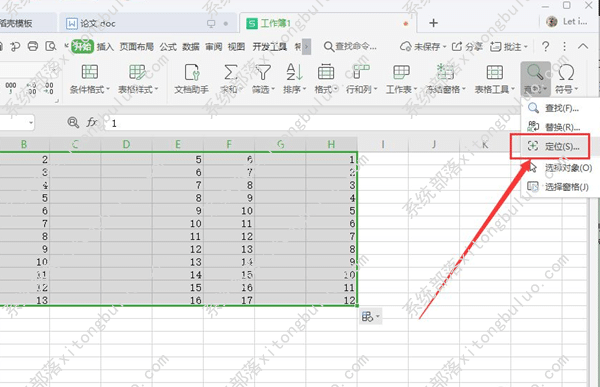Screen dimensions: 600x387
Task: Switch to the Developer Tools (开发工具) tab
Action: click(269, 47)
